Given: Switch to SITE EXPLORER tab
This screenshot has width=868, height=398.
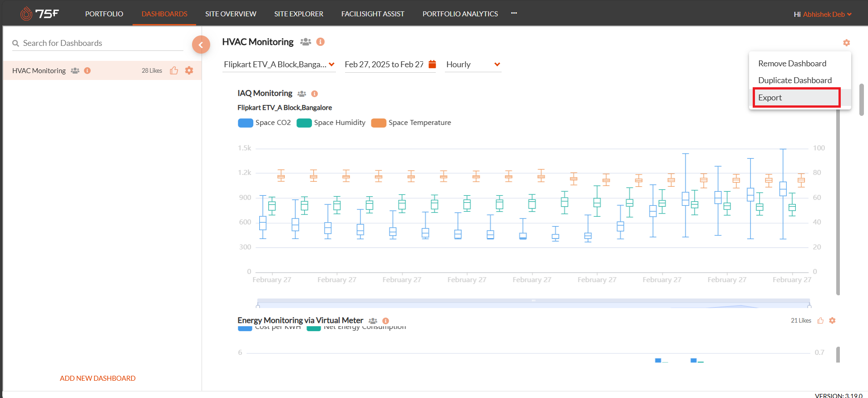Looking at the screenshot, I should (x=299, y=14).
